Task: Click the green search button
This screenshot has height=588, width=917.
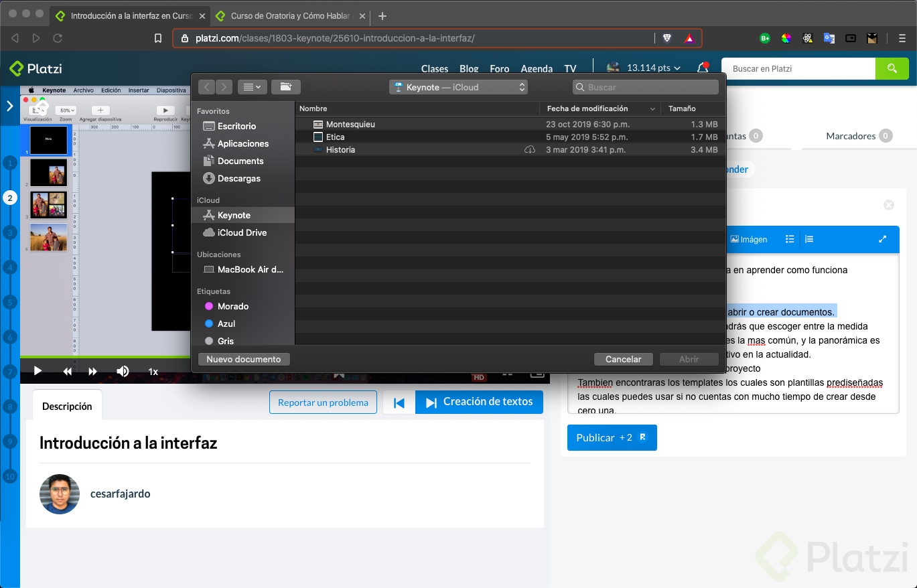Action: click(x=892, y=68)
